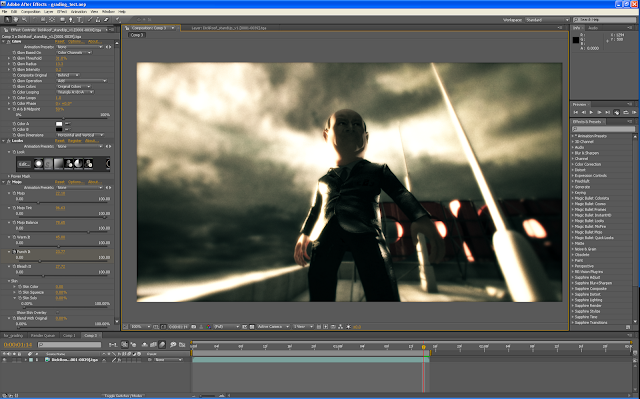Open the Animation menu
Screen dimensions: 640x399
tap(78, 12)
